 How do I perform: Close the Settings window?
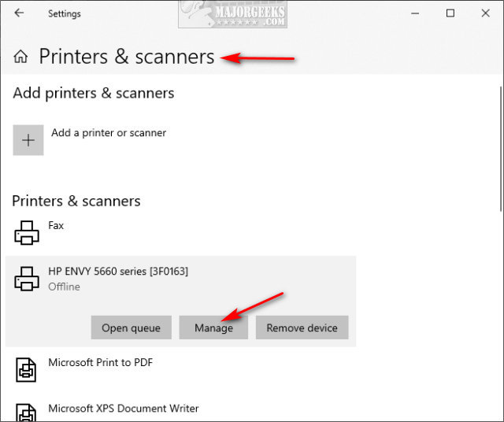(x=485, y=13)
